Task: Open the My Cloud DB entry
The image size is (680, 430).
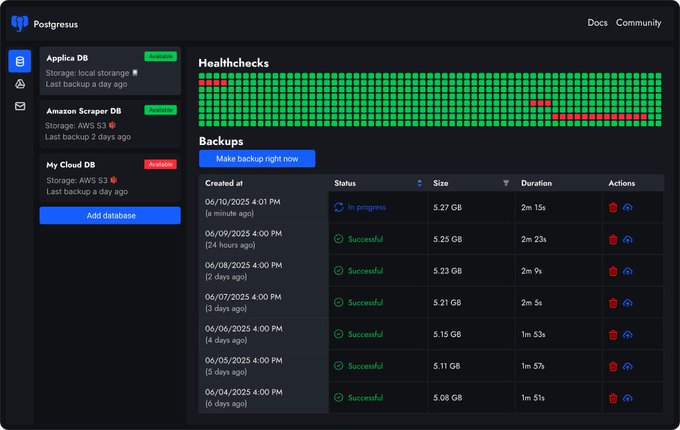Action: pyautogui.click(x=110, y=177)
